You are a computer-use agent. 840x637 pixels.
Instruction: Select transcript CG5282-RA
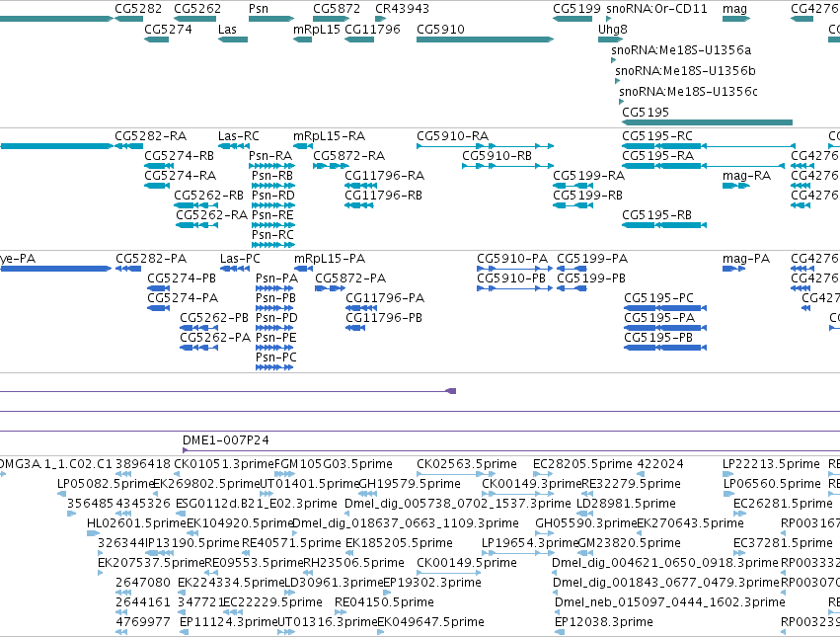(x=128, y=146)
